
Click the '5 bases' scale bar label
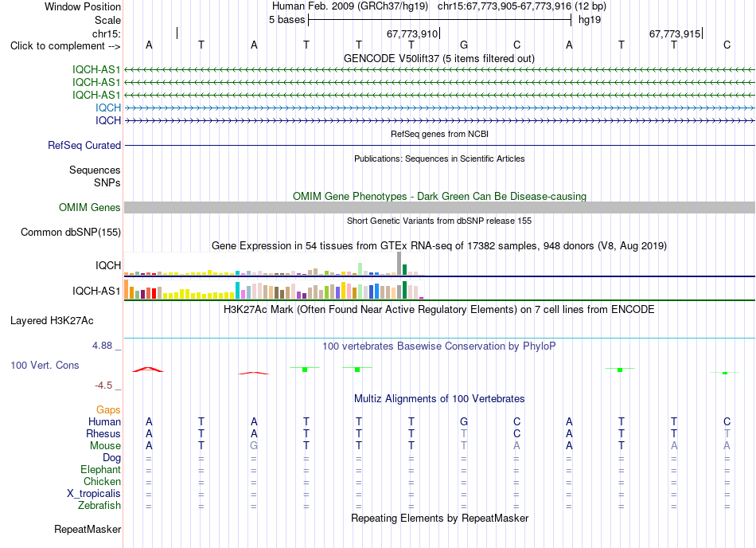[x=286, y=20]
